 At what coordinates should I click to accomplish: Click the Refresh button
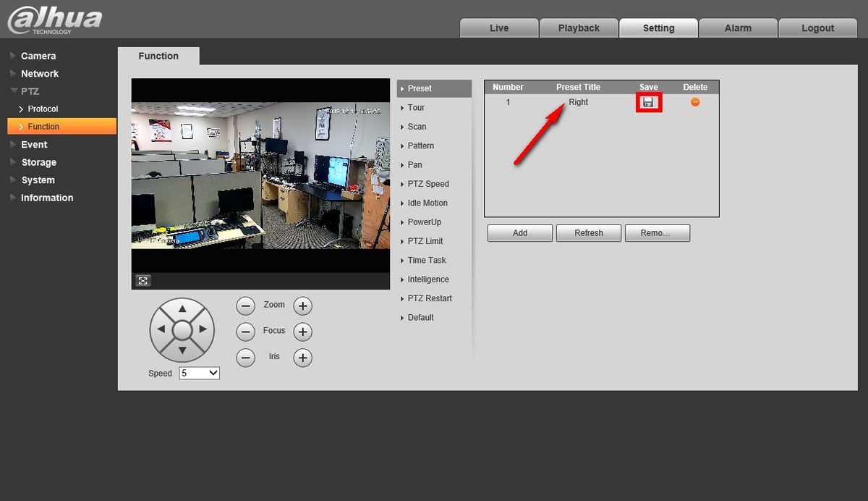pyautogui.click(x=589, y=233)
